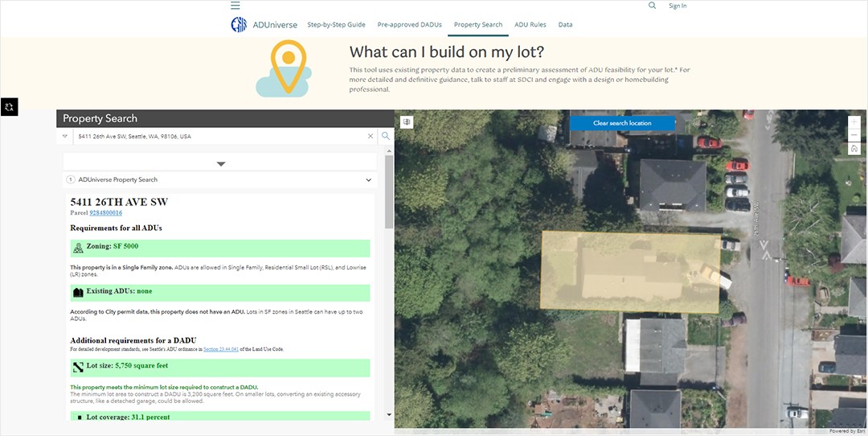Toggle the map side panel button
The width and height of the screenshot is (868, 436).
pos(407,122)
